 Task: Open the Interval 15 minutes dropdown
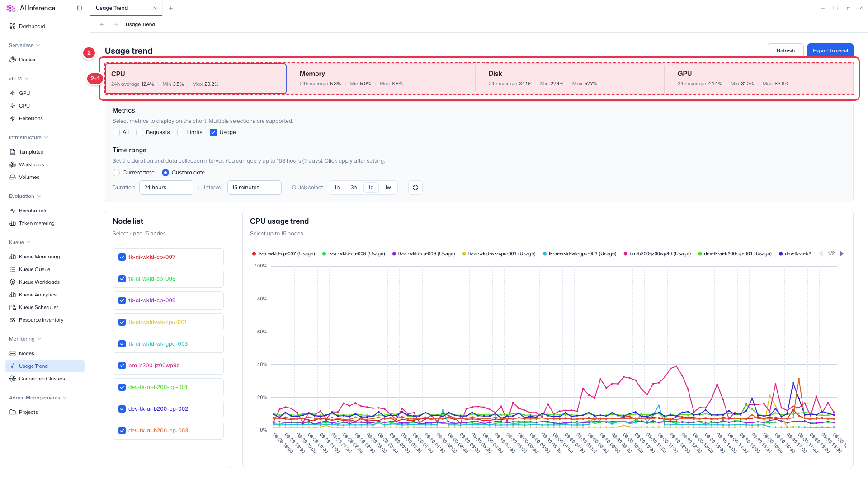[x=254, y=188]
